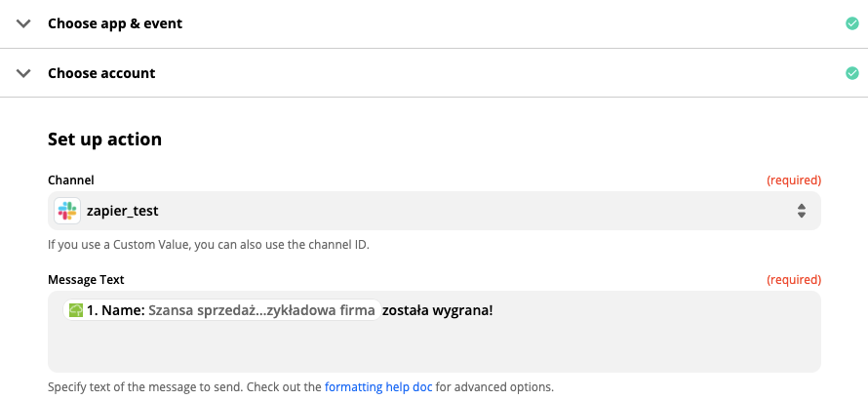The image size is (868, 400).
Task: Click green checkmark beside Choose account
Action: point(852,73)
